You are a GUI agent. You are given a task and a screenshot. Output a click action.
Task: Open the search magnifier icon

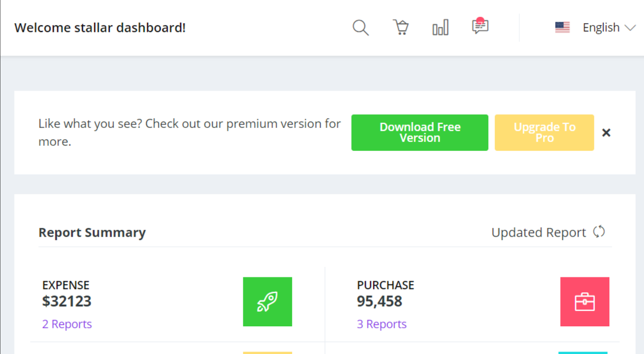click(x=360, y=28)
